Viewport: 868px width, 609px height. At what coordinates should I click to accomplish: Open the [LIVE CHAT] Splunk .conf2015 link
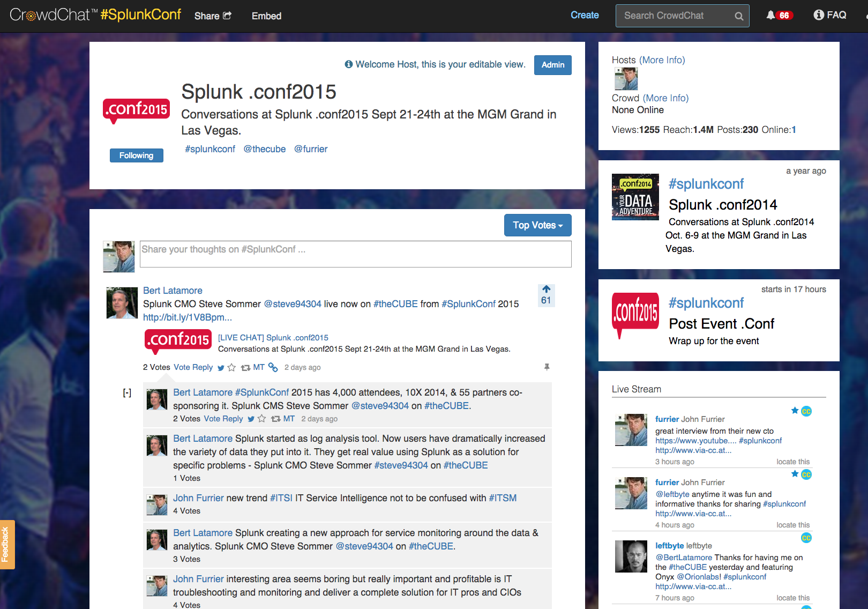click(x=273, y=338)
